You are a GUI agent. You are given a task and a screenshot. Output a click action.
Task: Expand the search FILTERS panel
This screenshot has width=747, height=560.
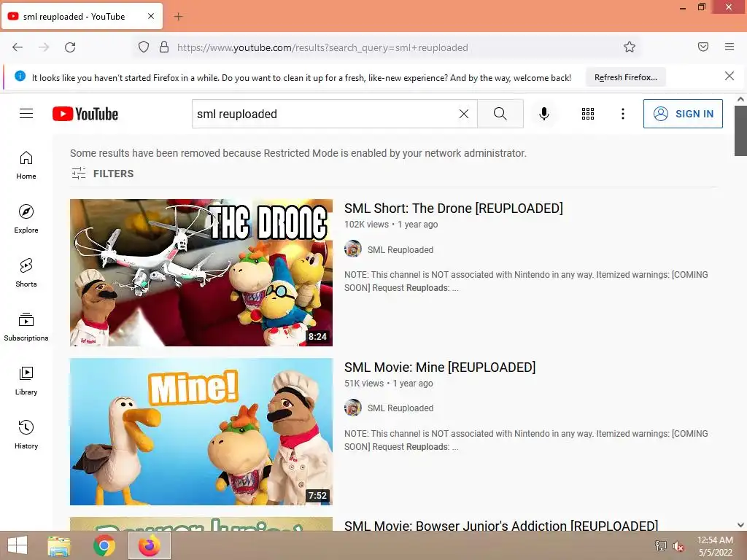[x=103, y=174]
